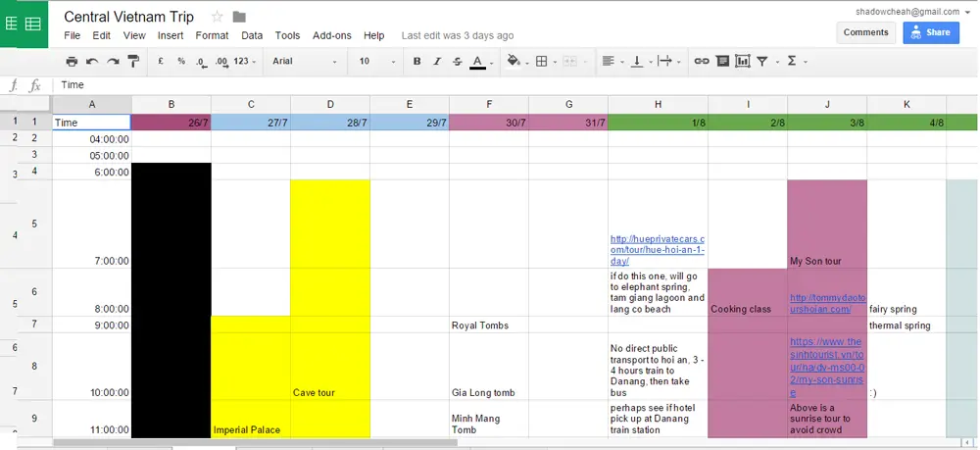The image size is (980, 450).
Task: Click the Undo arrow
Action: point(92,61)
